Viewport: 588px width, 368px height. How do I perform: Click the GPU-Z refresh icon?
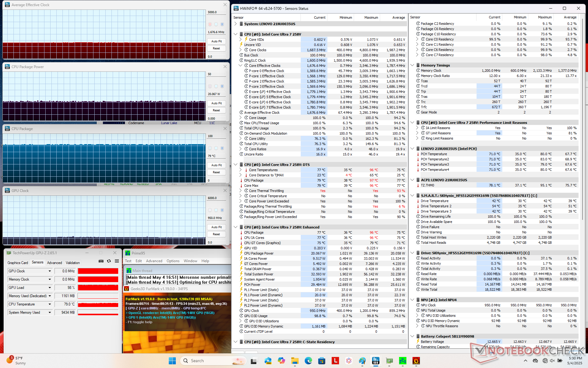pos(109,261)
